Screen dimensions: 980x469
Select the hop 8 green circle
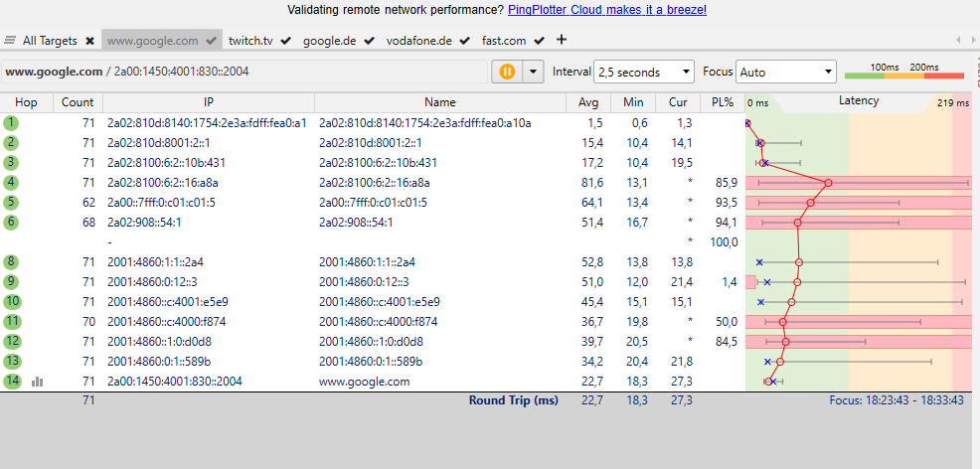(x=11, y=261)
